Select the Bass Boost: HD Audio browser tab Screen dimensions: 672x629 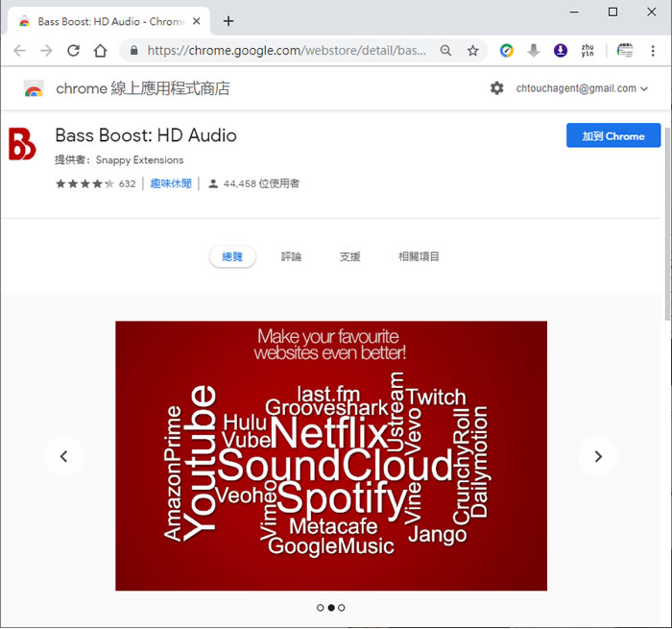(108, 21)
